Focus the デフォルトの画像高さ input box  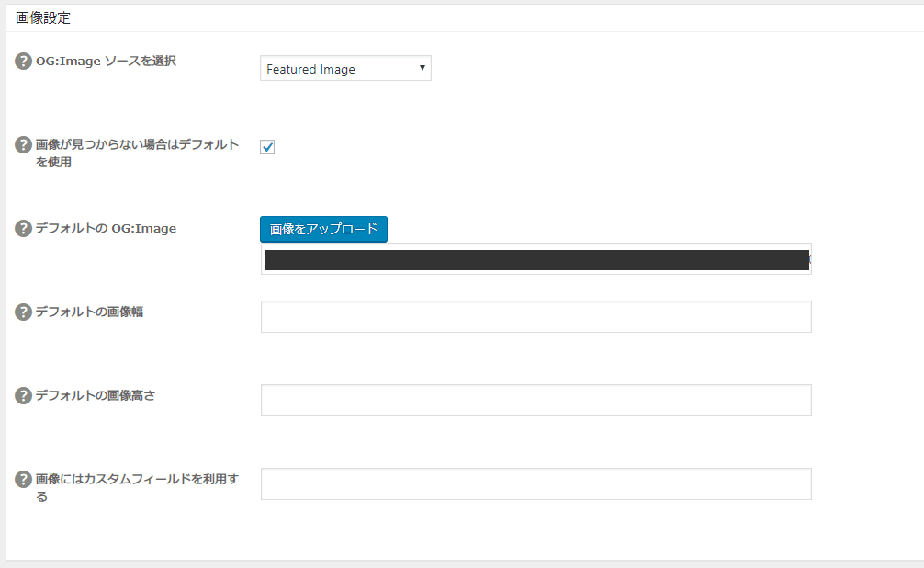coord(535,400)
